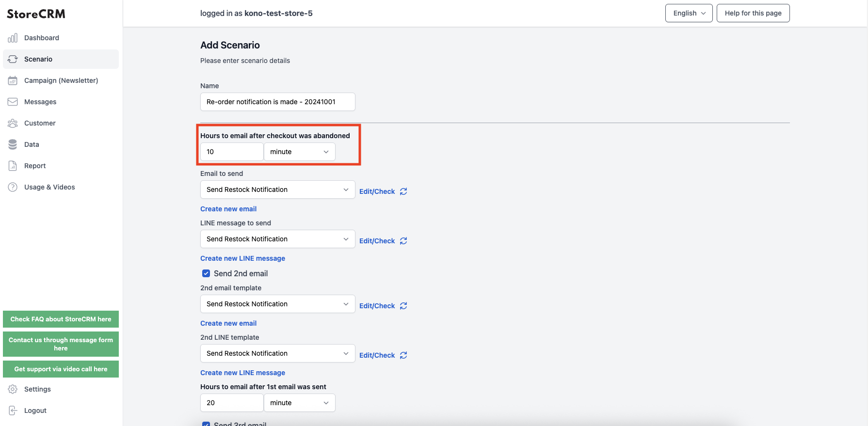Refresh the 2nd LINE template list

[403, 355]
